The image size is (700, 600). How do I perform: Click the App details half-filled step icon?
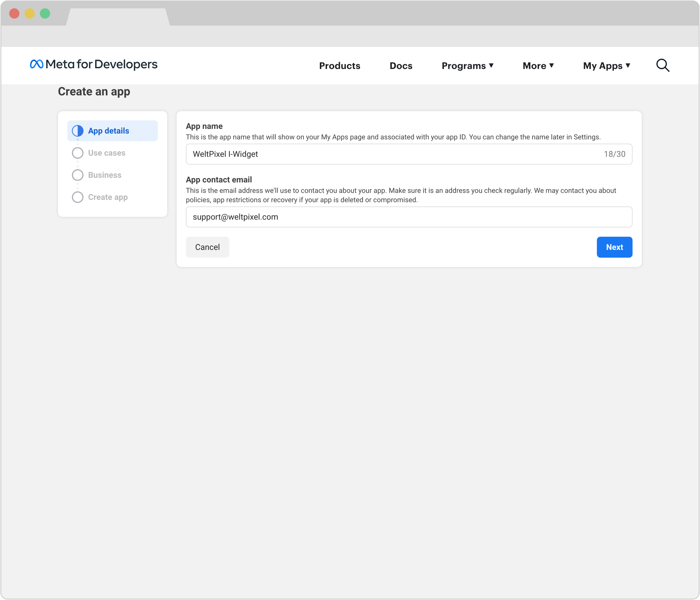(x=78, y=131)
